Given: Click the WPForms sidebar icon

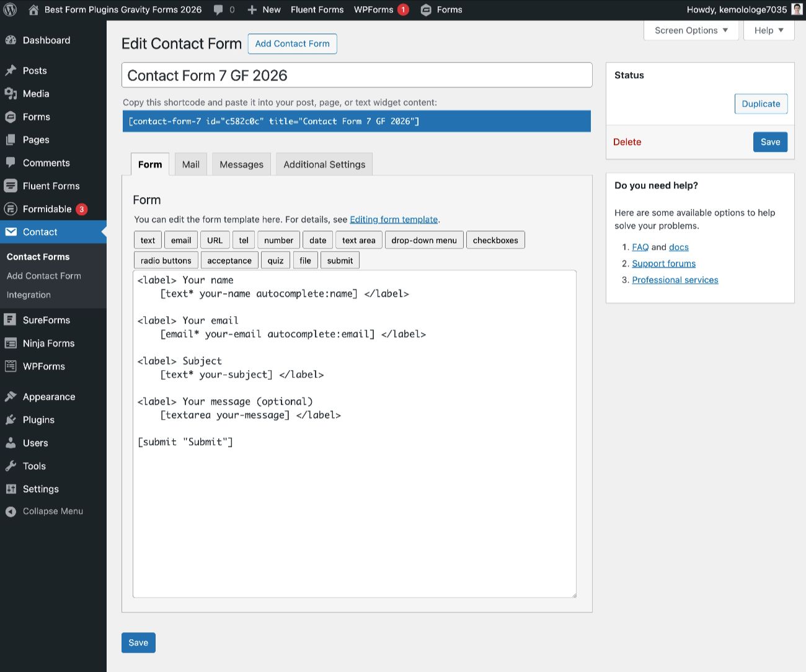Looking at the screenshot, I should click(x=11, y=366).
